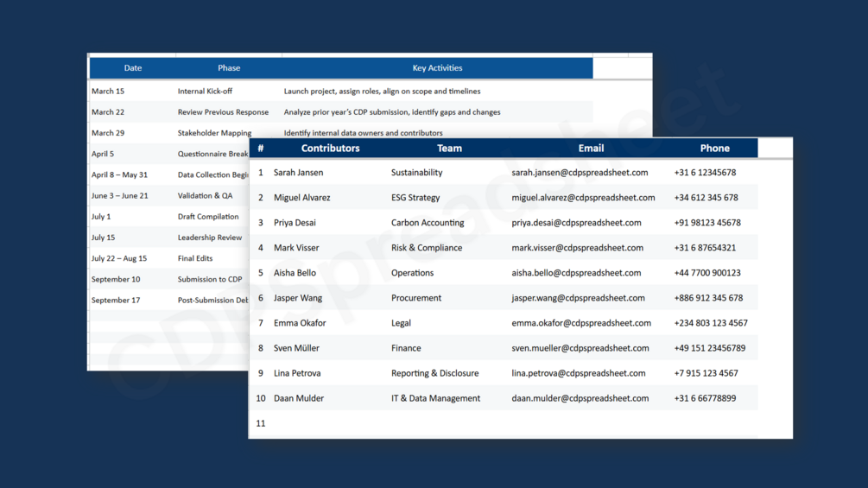Click the March 29 date cell
868x488 pixels.
108,133
